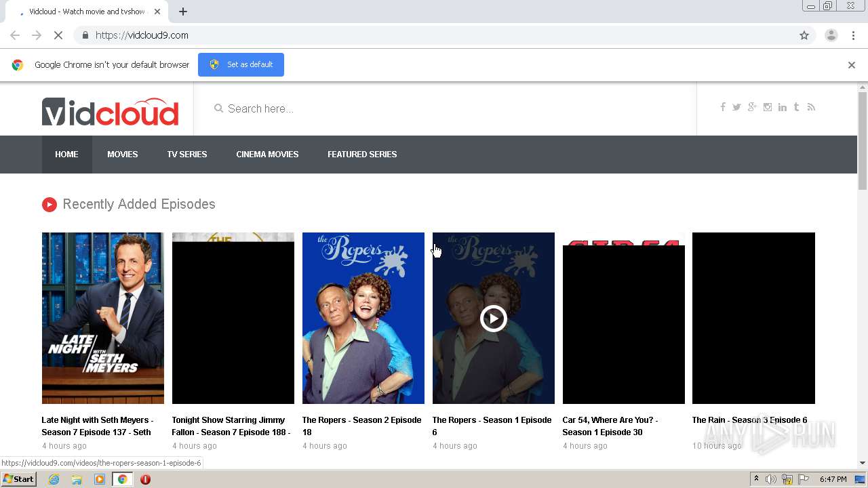Image resolution: width=868 pixels, height=488 pixels.
Task: Open the FEATURED SERIES menu
Action: pos(362,155)
